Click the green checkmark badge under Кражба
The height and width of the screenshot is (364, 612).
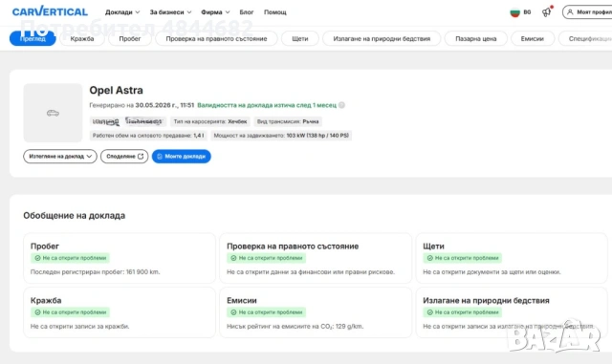tap(70, 312)
